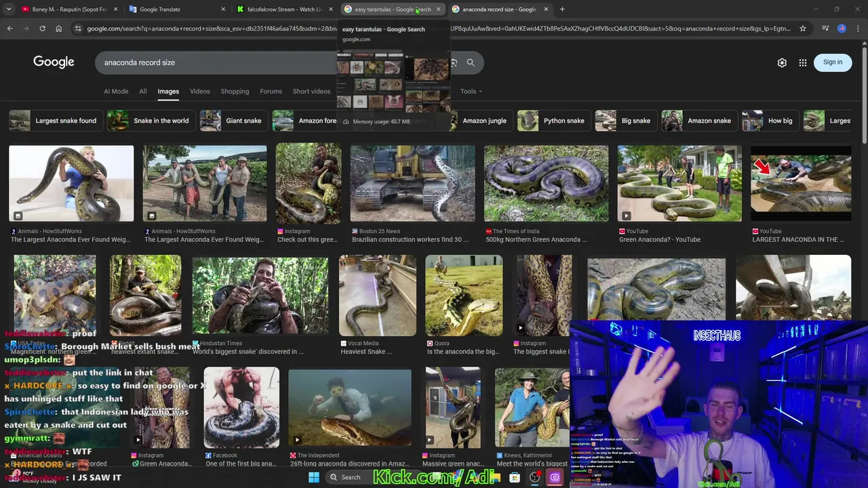The width and height of the screenshot is (868, 488).
Task: Filter by Python snake chip
Action: tap(553, 121)
